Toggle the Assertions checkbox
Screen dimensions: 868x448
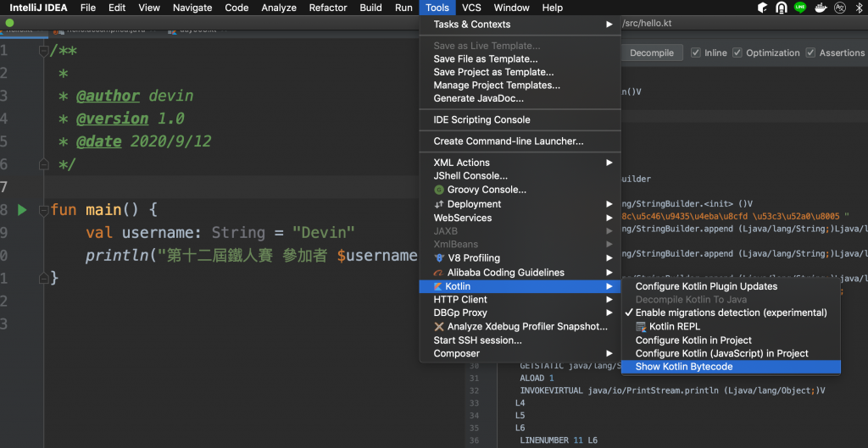(x=810, y=53)
